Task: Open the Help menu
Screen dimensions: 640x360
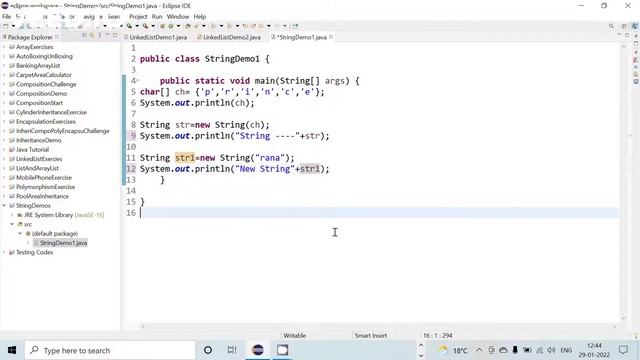Action: 200,17
